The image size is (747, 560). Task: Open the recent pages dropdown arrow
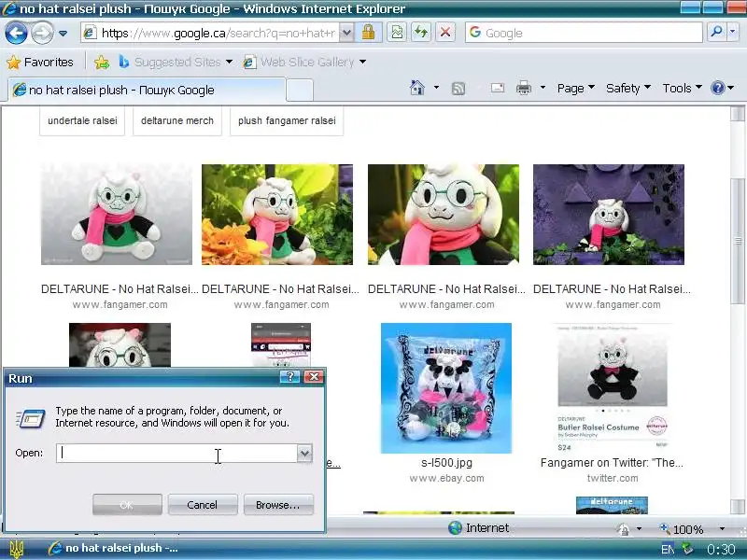tap(63, 34)
